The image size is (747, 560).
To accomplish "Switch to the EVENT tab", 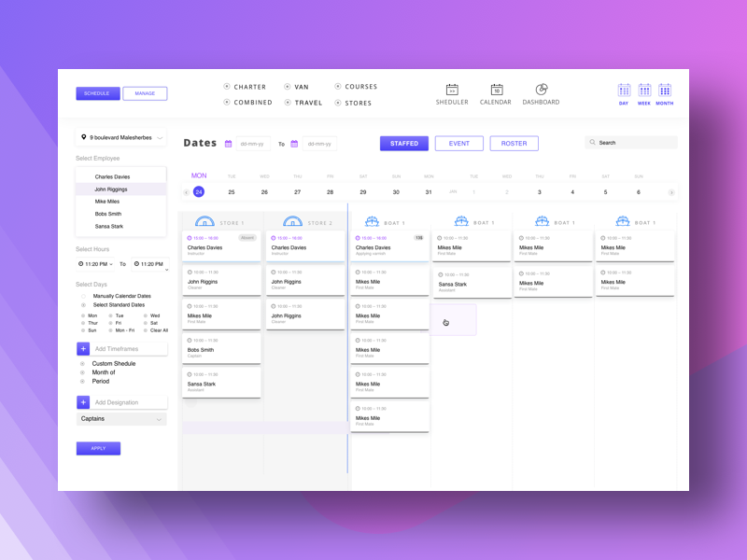I will click(459, 142).
